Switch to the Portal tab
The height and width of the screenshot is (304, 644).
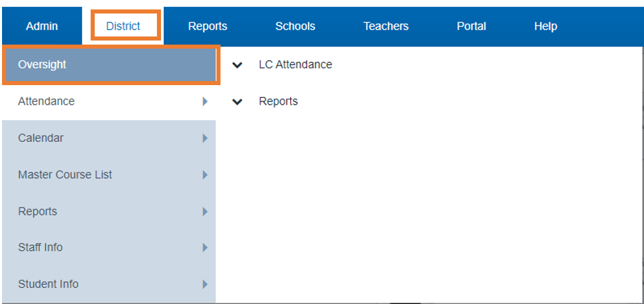[x=471, y=26]
